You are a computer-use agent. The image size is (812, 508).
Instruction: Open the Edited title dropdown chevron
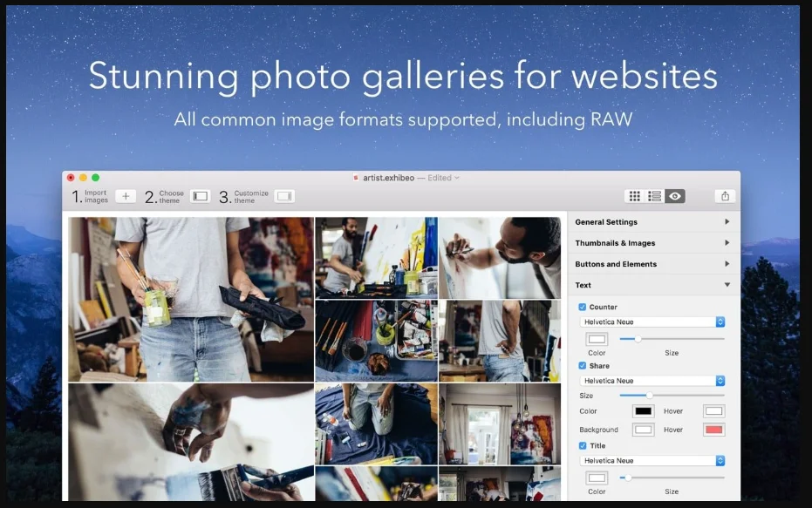tap(457, 178)
